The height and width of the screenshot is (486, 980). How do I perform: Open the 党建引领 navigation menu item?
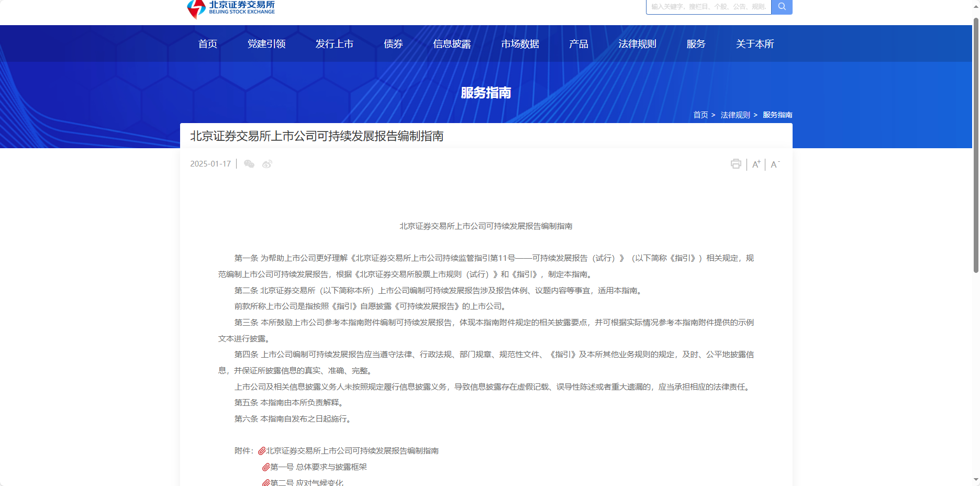[x=266, y=44]
